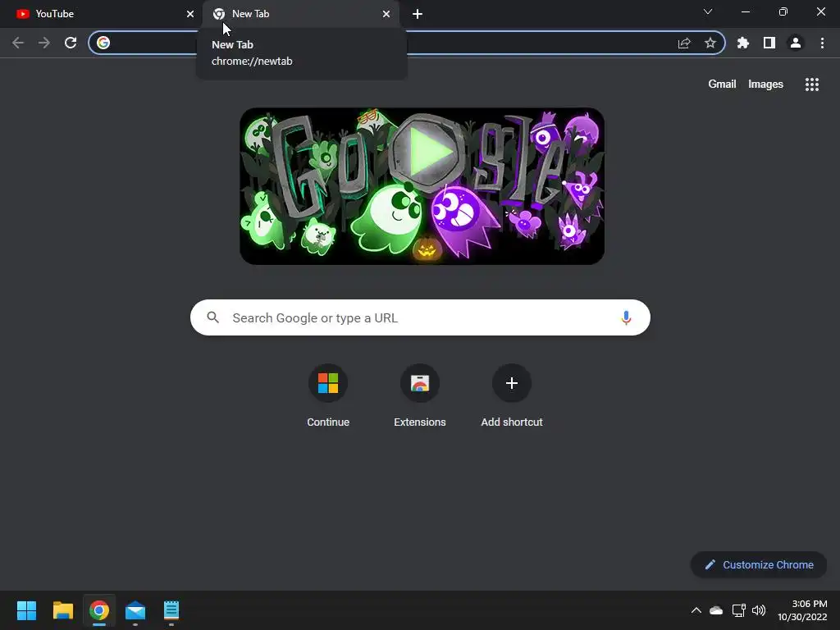Open the Extensions puzzle icon

point(743,43)
